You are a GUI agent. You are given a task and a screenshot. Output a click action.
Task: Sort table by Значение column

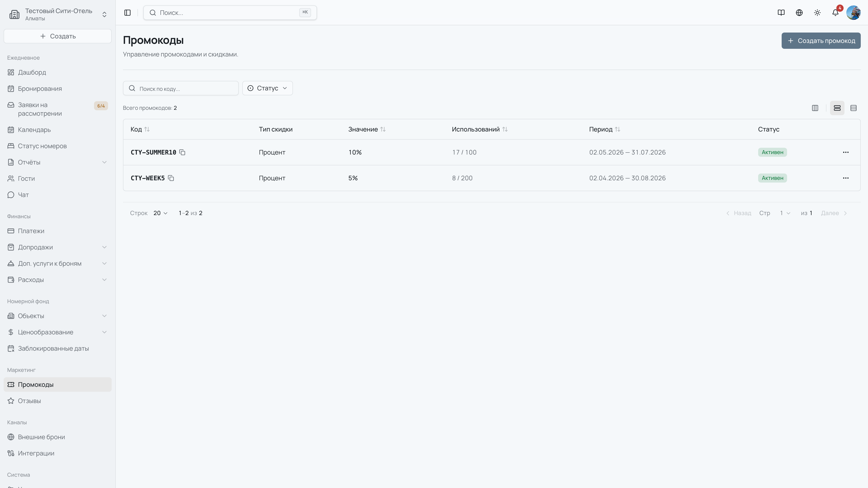point(367,129)
